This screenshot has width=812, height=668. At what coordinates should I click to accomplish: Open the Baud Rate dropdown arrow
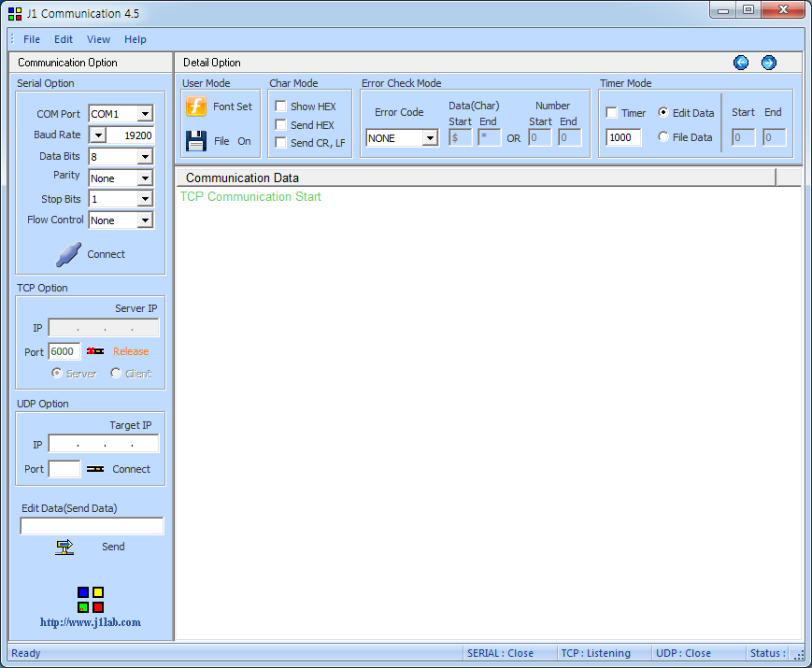click(98, 135)
